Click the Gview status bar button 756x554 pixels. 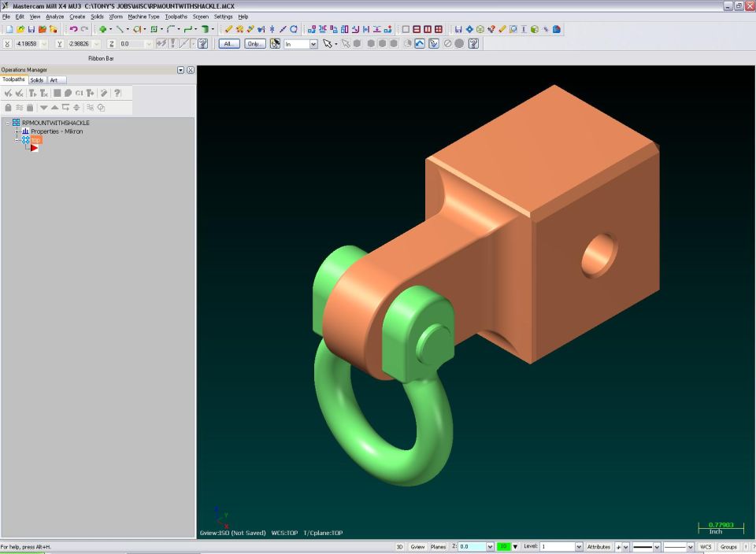[x=417, y=547]
